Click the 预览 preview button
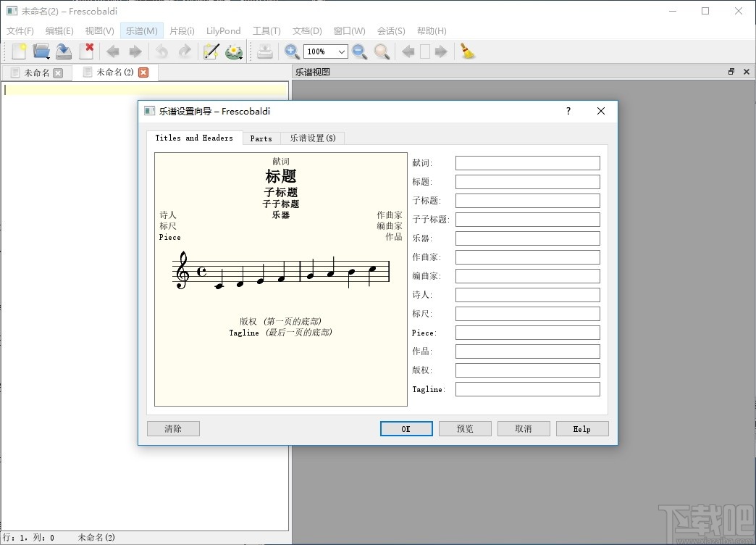The image size is (756, 545). (x=465, y=429)
